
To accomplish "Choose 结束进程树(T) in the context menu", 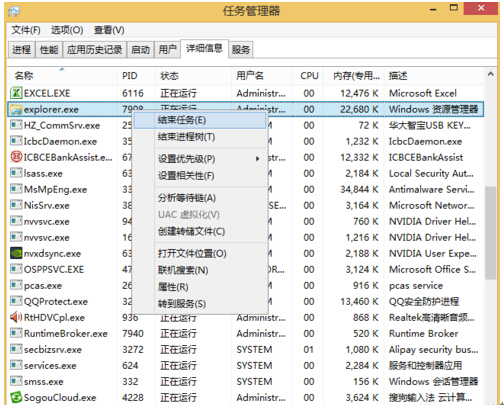I will pyautogui.click(x=200, y=137).
